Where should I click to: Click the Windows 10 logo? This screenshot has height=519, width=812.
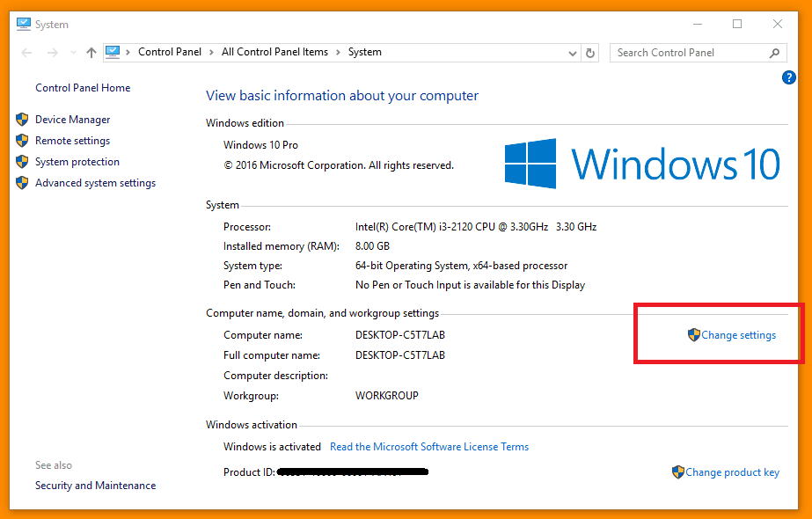(x=642, y=164)
